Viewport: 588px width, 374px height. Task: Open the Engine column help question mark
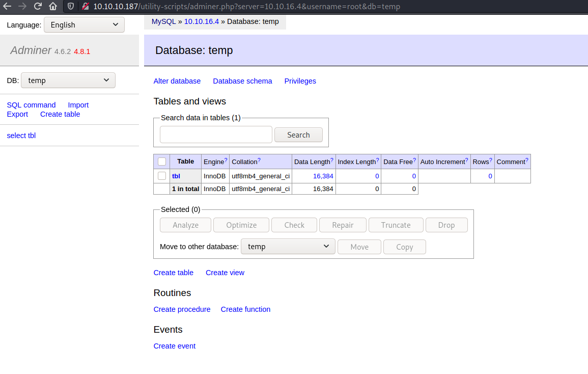tap(226, 160)
